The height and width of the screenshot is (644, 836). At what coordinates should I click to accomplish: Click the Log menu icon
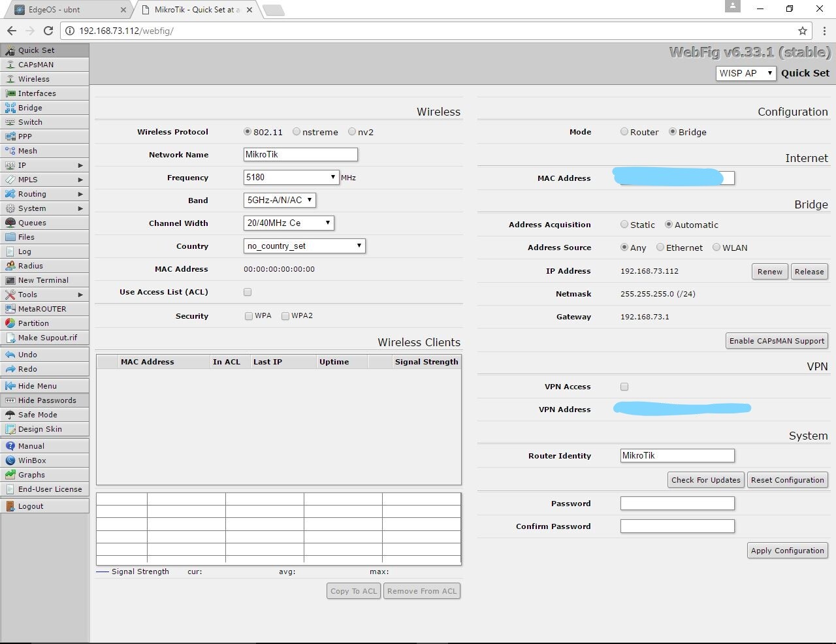10,251
